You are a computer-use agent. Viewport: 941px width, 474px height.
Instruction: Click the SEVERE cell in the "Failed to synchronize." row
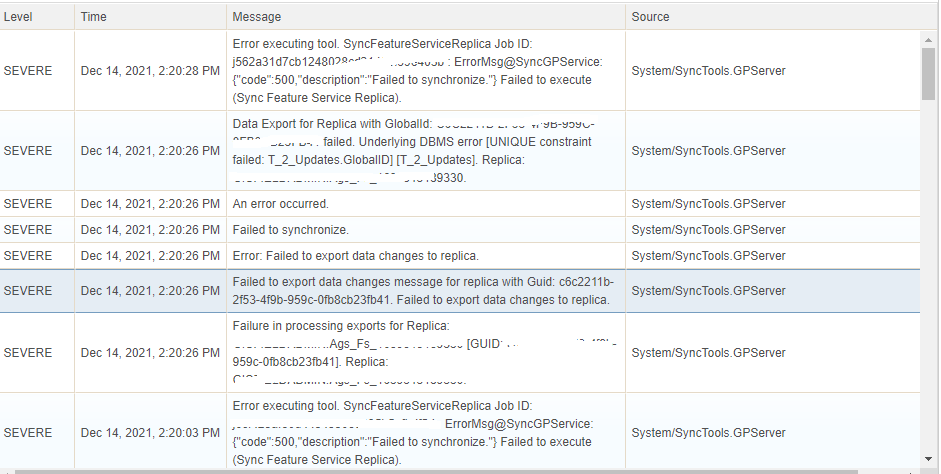pyautogui.click(x=28, y=230)
